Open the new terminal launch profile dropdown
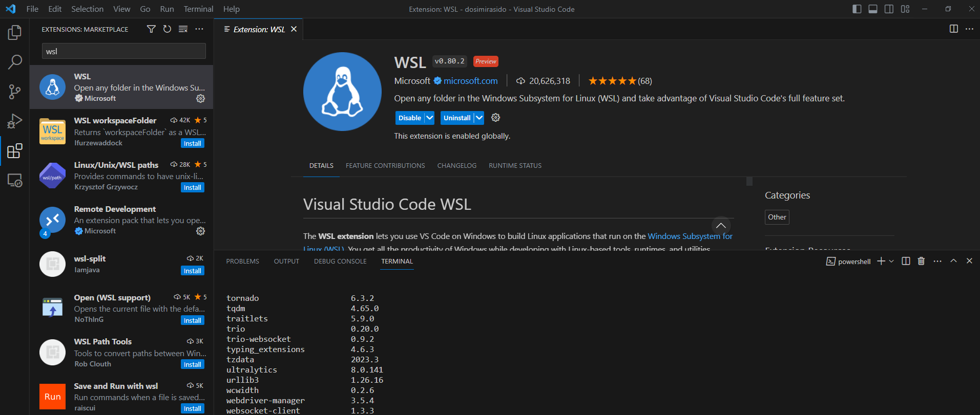Viewport: 980px width, 415px height. pos(891,261)
